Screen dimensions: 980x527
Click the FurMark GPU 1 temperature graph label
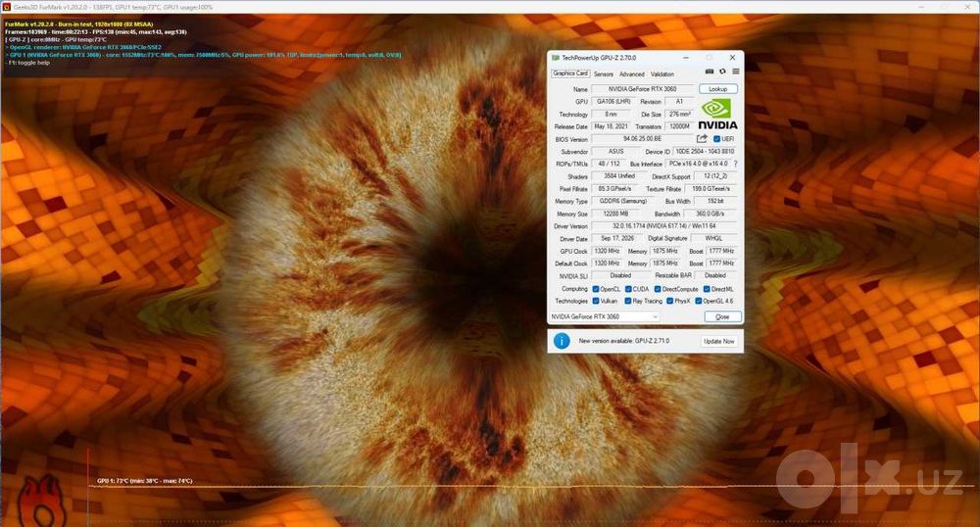(144, 481)
